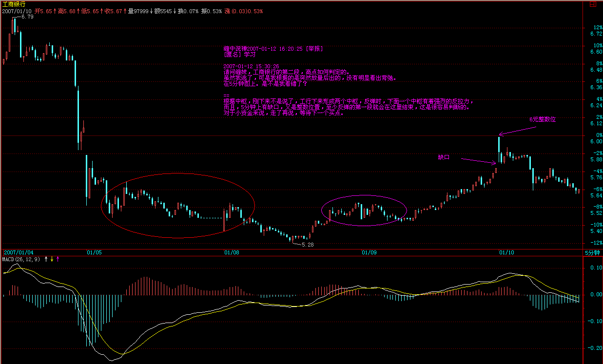This screenshot has height=364, width=603.
Task: Click the 2007/01/04 start date label
Action: pos(19,252)
